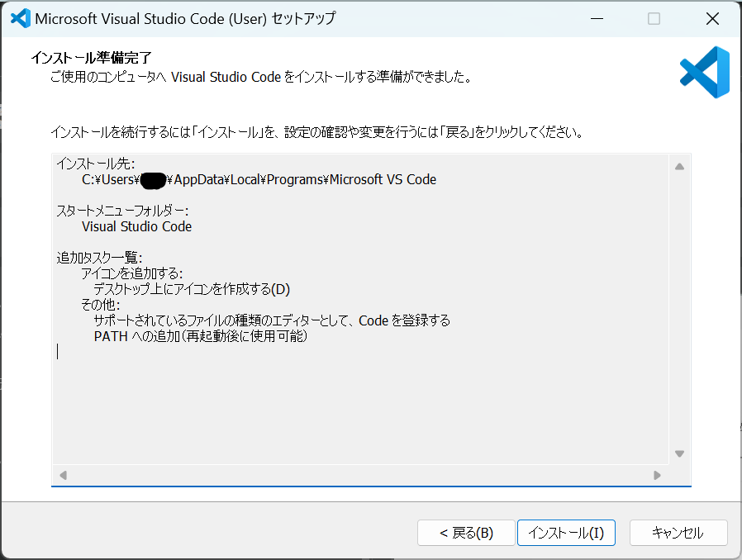Click the scroll up arrow in summary box
Image resolution: width=742 pixels, height=560 pixels.
pyautogui.click(x=679, y=167)
